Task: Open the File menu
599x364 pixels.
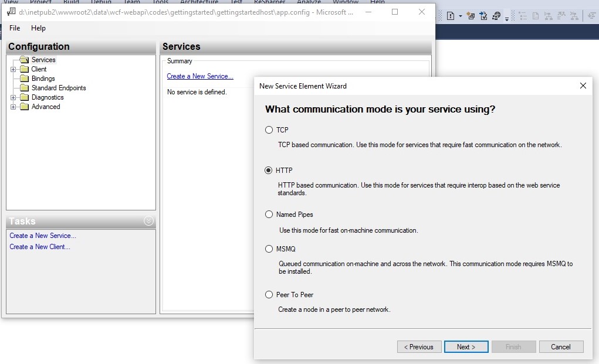Action: tap(14, 28)
